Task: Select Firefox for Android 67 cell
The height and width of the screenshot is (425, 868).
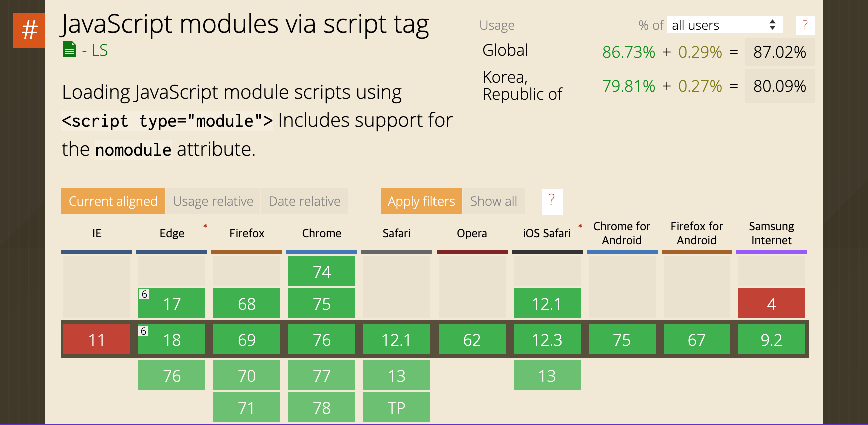Action: (697, 339)
